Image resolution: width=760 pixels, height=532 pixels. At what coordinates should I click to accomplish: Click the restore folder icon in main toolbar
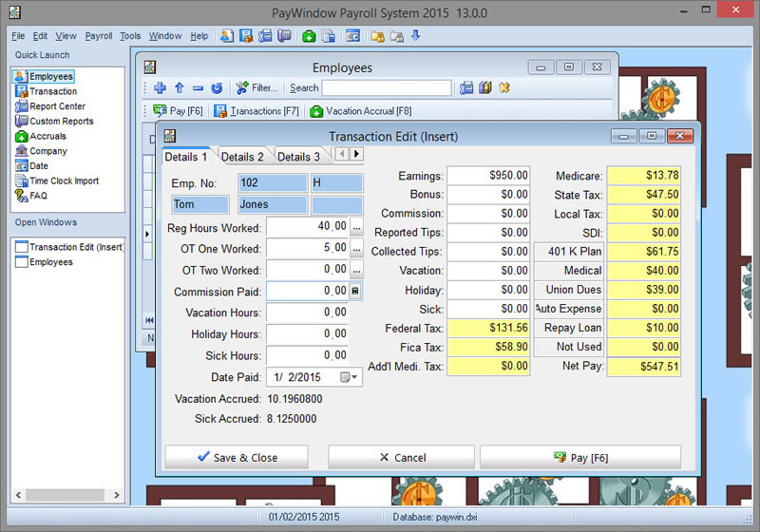point(397,36)
